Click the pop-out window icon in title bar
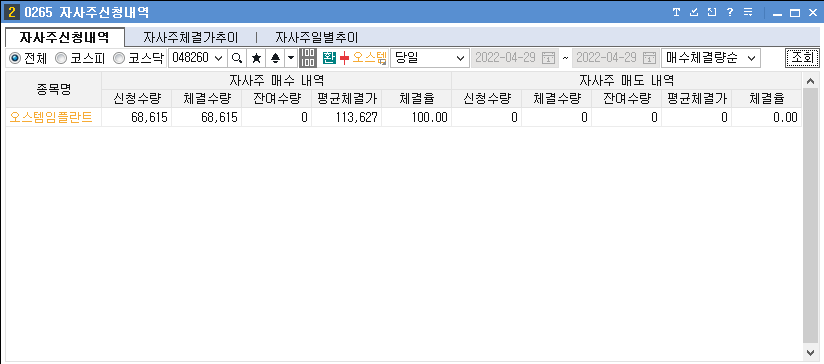The height and width of the screenshot is (364, 824). coord(712,12)
